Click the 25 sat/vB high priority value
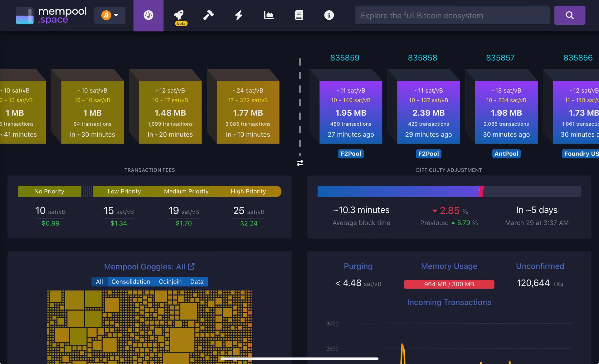Image resolution: width=599 pixels, height=364 pixels. coord(249,211)
